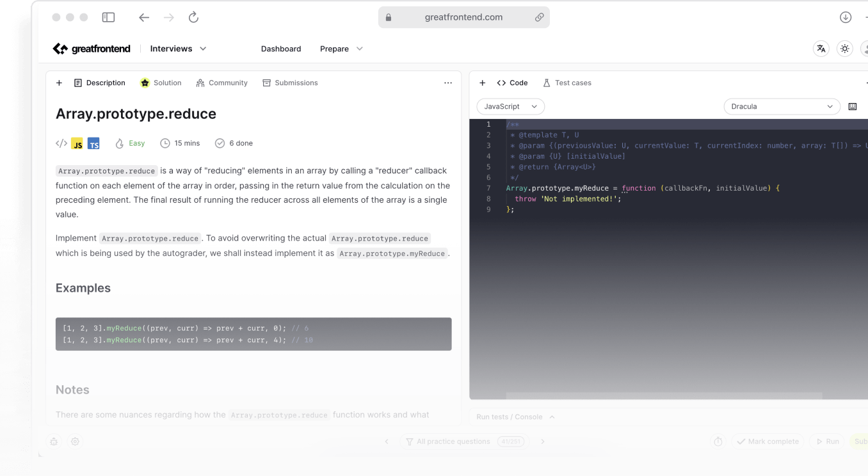Switch to Submissions tab
Viewport: 868px width, 476px height.
290,83
